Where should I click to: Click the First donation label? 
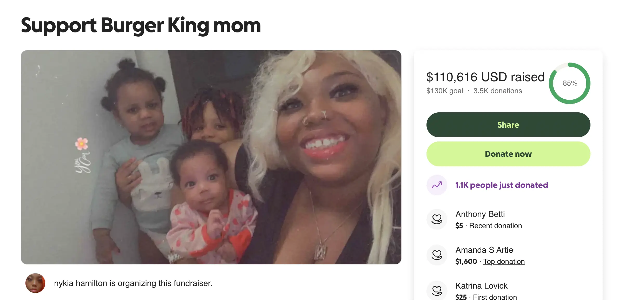click(x=495, y=297)
